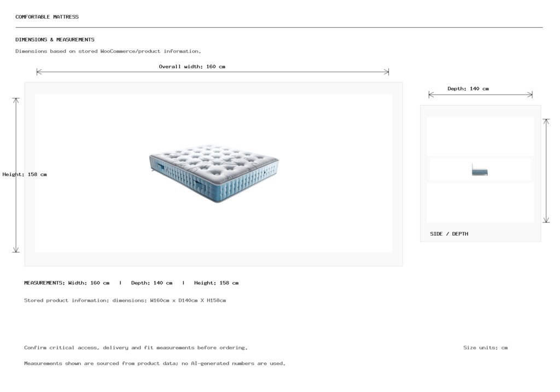Click the "Height: 158 cm" label beside the vertical arrow

(25, 174)
